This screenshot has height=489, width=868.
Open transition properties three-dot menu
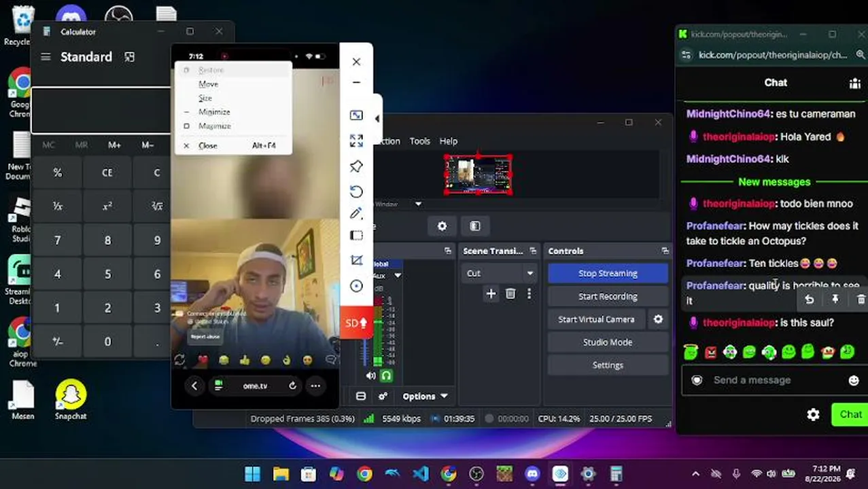529,293
